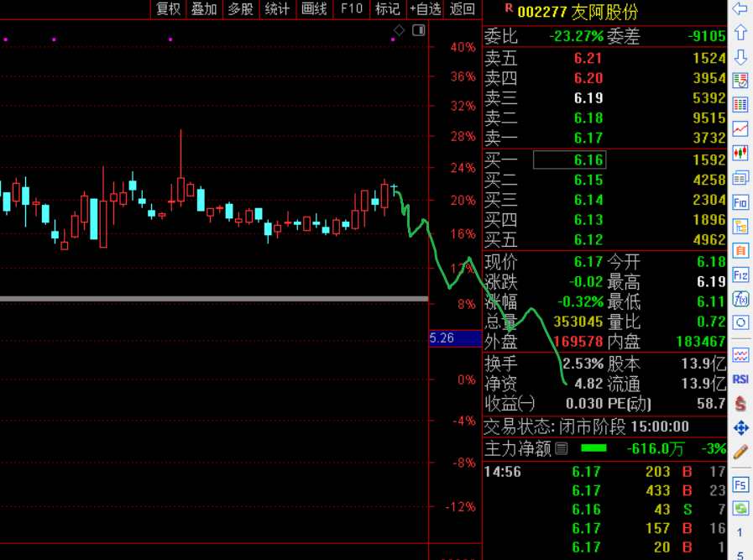Click the green 主力净额 bar indicator

[594, 448]
